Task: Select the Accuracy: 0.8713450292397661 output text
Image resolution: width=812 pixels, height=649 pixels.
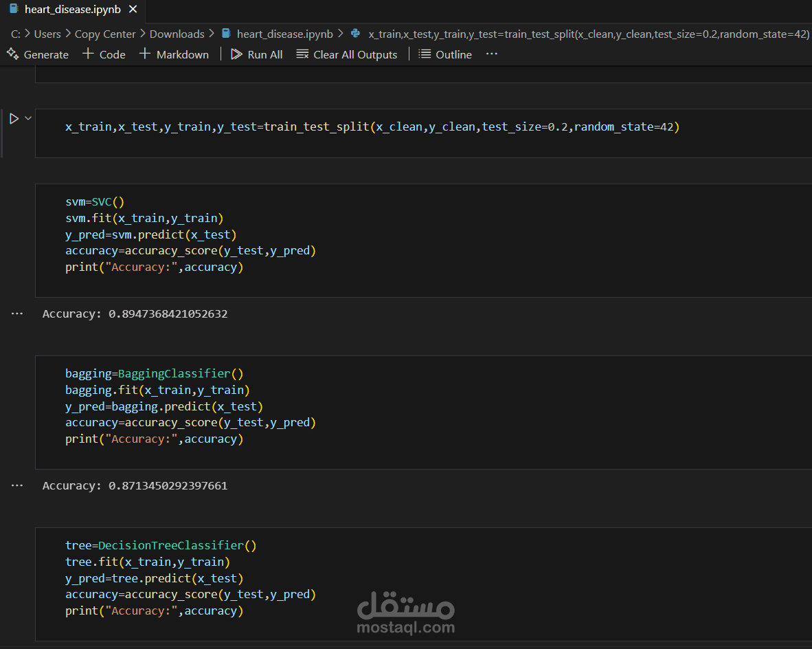Action: click(x=135, y=486)
